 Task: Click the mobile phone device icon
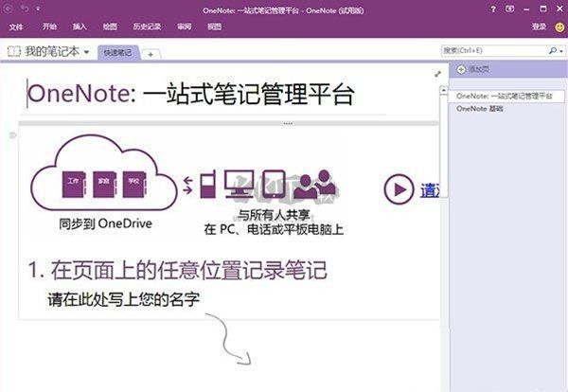pos(207,184)
